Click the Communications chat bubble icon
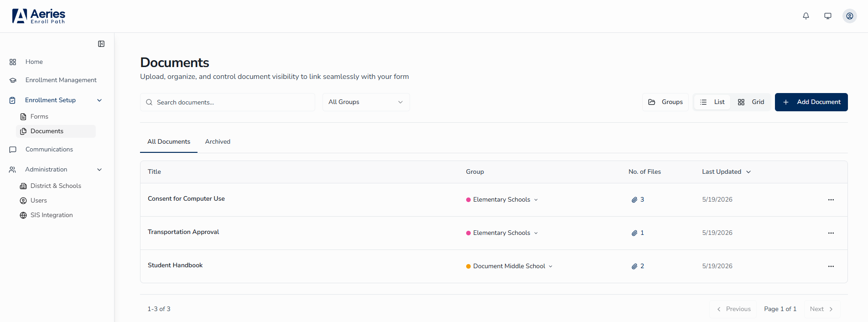This screenshot has width=868, height=322. 13,150
